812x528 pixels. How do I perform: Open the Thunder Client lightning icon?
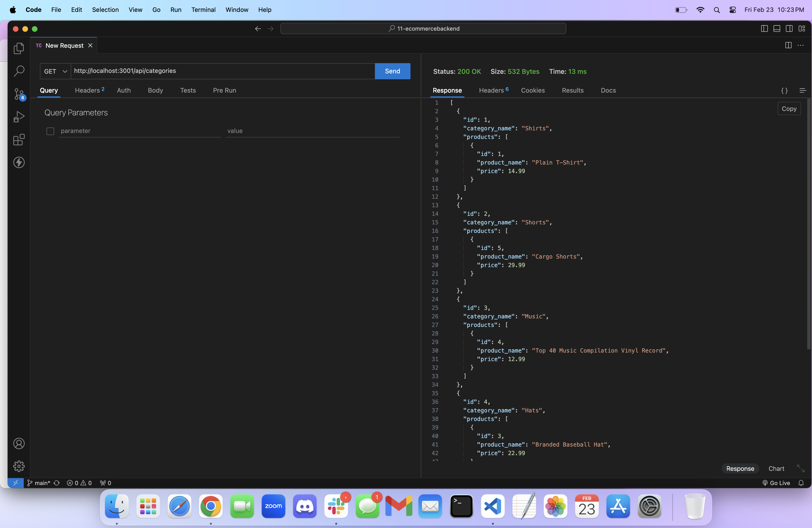coord(19,162)
